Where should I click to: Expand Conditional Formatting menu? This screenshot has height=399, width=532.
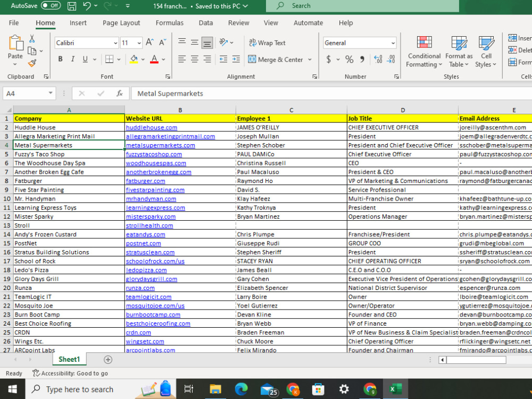(x=424, y=52)
